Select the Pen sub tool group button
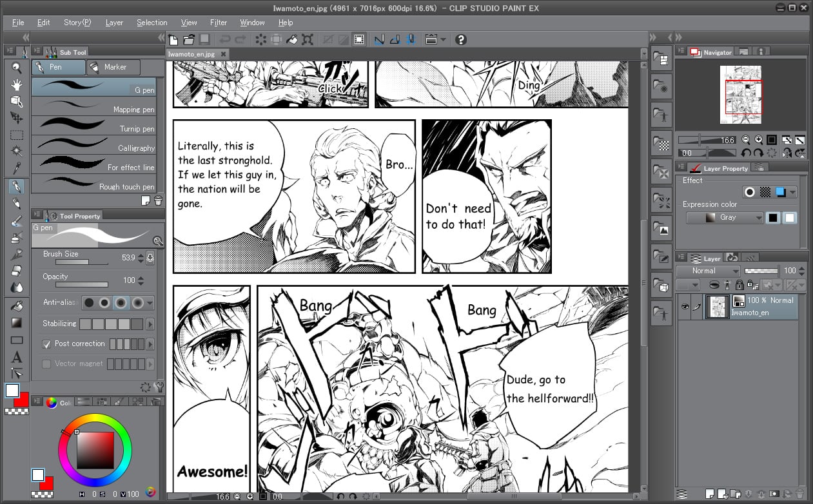Viewport: 813px width, 504px height. pos(58,67)
